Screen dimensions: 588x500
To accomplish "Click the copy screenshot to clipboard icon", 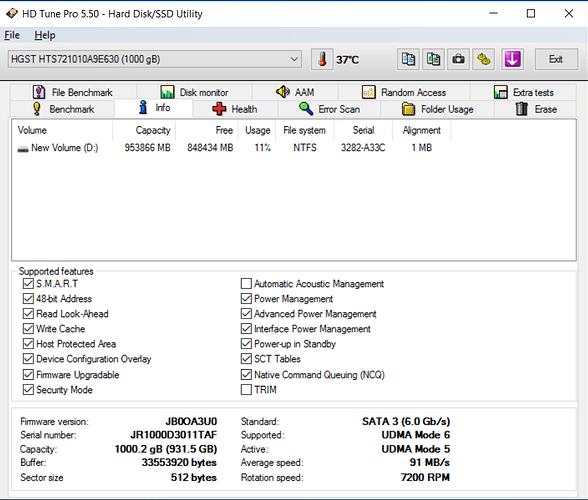I will click(x=434, y=59).
